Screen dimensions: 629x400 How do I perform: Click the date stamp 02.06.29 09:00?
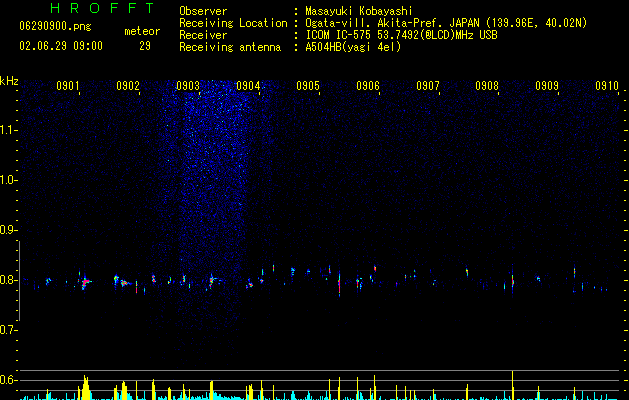click(61, 46)
